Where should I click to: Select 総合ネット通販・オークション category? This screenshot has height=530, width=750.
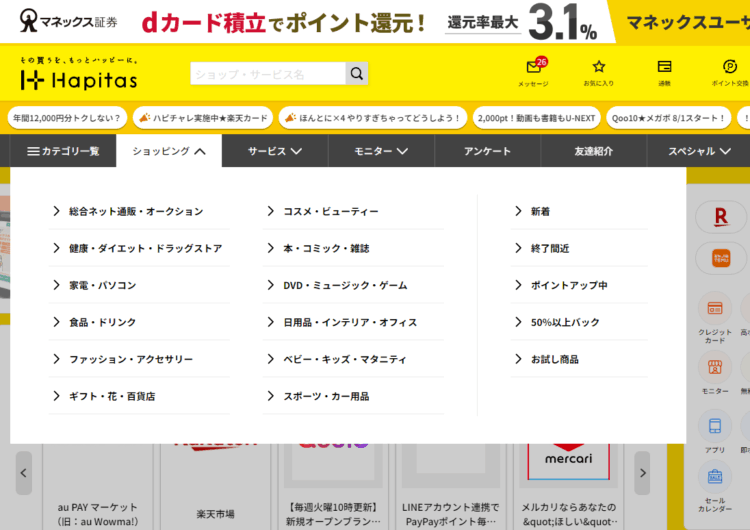139,211
